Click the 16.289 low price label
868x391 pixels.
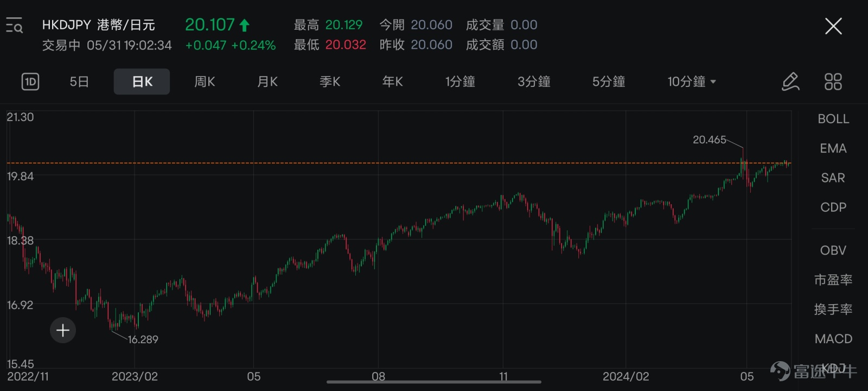click(143, 339)
